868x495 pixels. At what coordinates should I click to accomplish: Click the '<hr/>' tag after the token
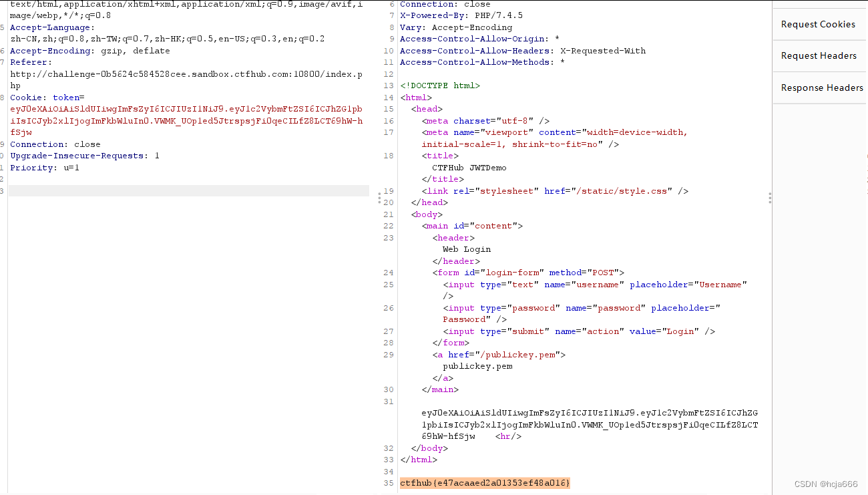click(509, 436)
